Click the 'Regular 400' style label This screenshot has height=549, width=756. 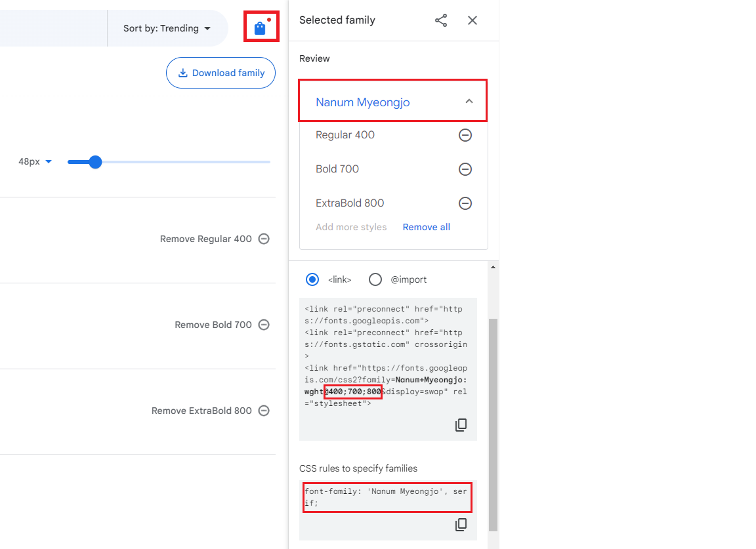(x=345, y=135)
